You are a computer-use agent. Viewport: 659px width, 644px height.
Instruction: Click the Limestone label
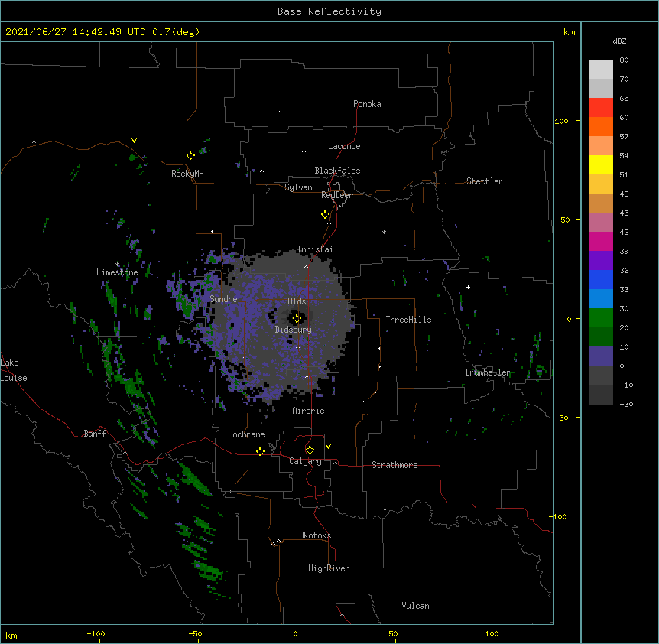[117, 272]
